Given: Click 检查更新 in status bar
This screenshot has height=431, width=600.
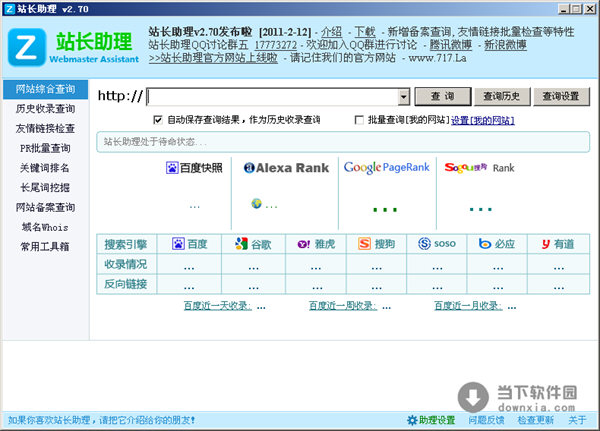Looking at the screenshot, I should tap(536, 420).
